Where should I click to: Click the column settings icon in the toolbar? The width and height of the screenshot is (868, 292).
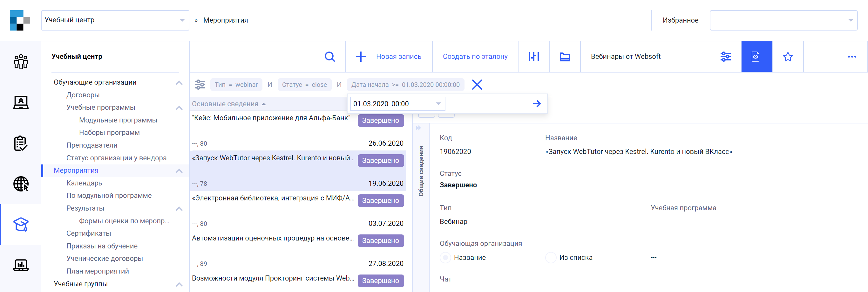tap(534, 56)
